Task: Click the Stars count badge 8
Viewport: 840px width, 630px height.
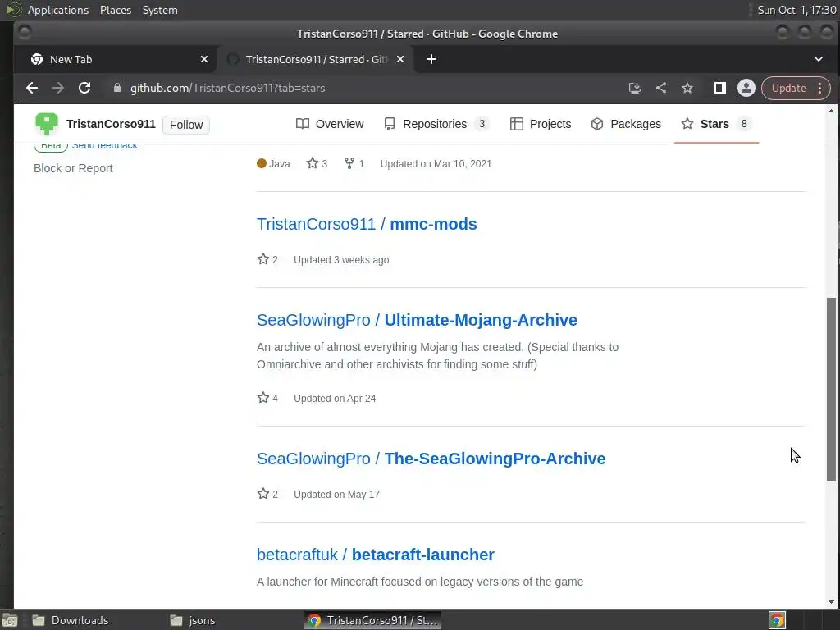Action: [744, 125]
